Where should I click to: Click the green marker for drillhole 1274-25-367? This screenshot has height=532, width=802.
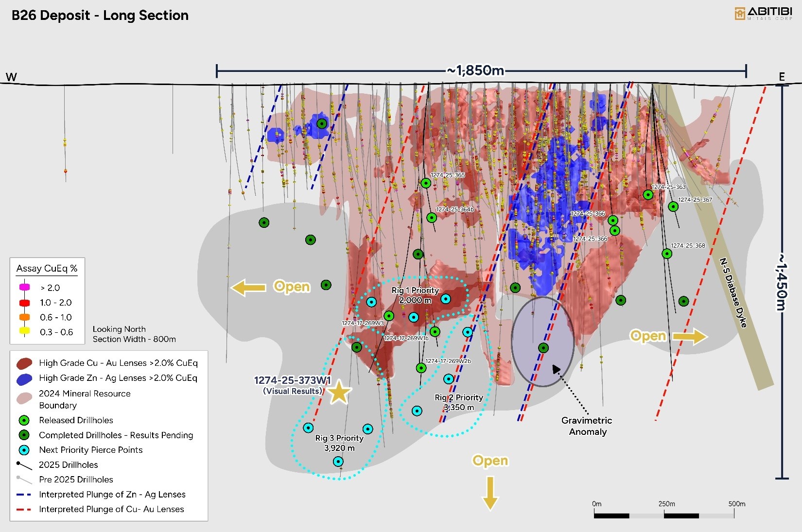[673, 206]
